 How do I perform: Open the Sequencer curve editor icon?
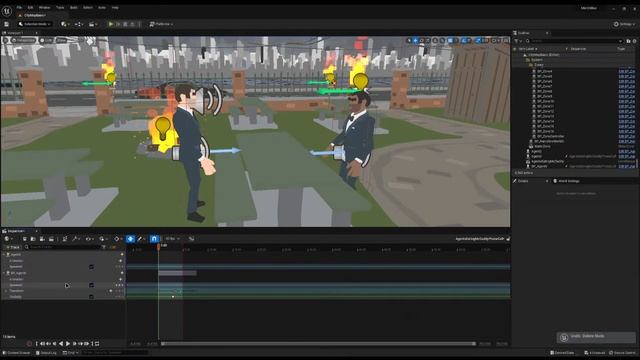tap(191, 239)
